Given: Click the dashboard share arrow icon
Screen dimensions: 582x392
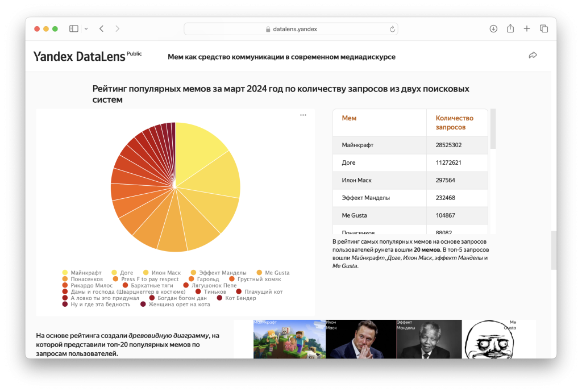Looking at the screenshot, I should 533,55.
